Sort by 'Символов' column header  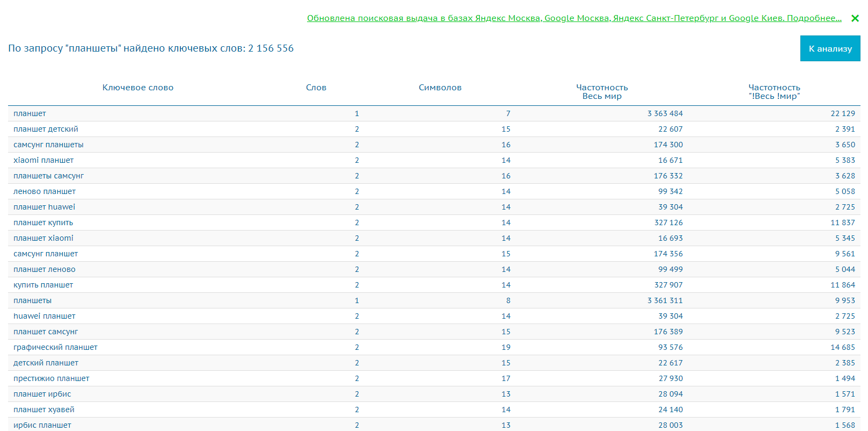tap(440, 88)
